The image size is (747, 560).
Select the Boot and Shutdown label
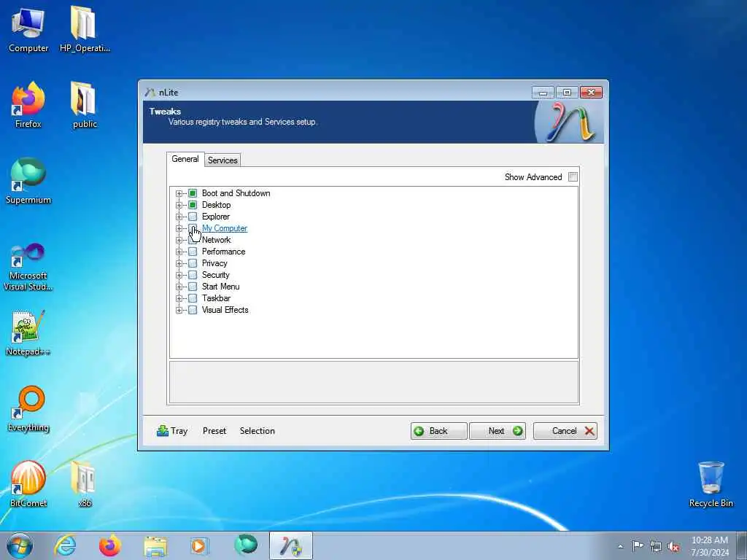tap(236, 193)
